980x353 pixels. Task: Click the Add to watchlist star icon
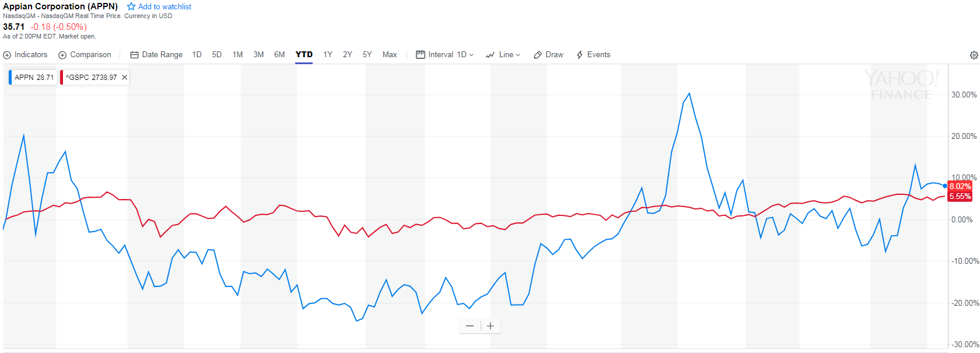pos(131,6)
